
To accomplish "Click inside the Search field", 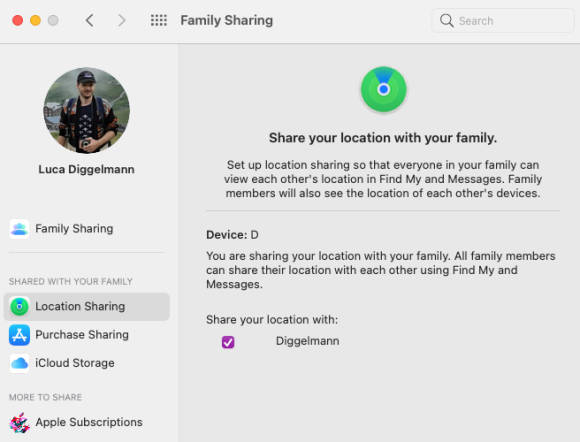I will point(502,21).
